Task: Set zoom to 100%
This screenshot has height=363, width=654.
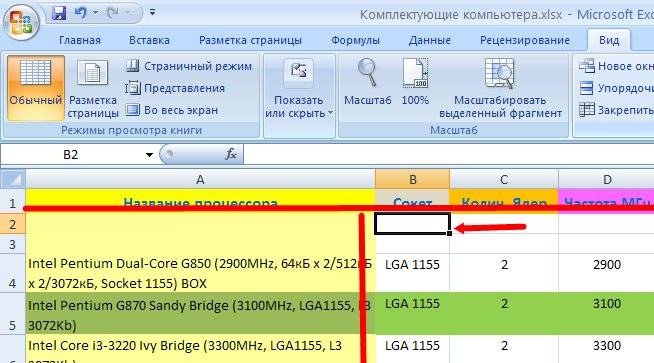Action: click(415, 83)
